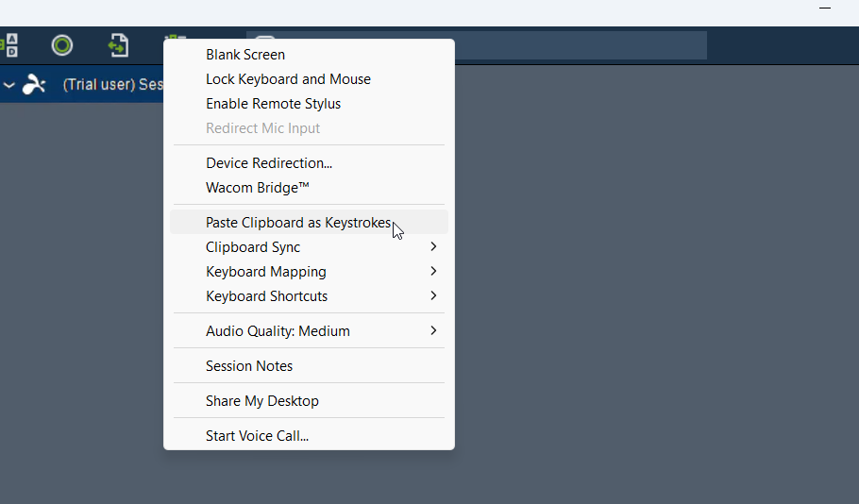Enable Remote Stylus option

tap(309, 104)
